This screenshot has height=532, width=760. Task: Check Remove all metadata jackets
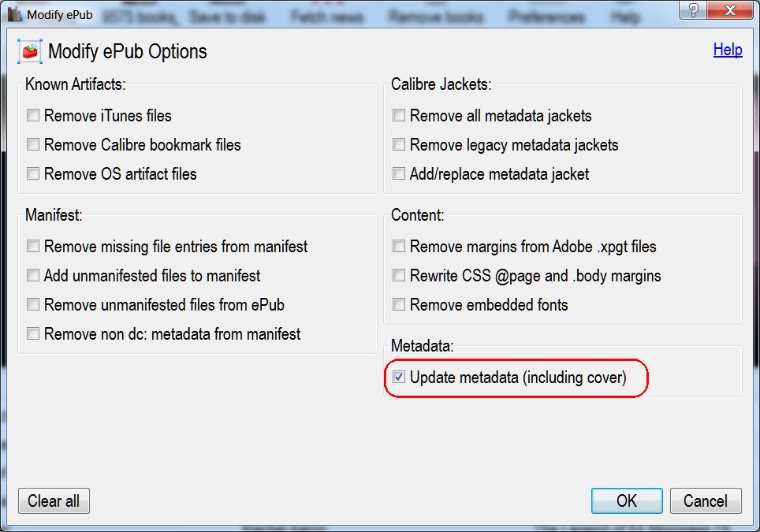tap(399, 116)
